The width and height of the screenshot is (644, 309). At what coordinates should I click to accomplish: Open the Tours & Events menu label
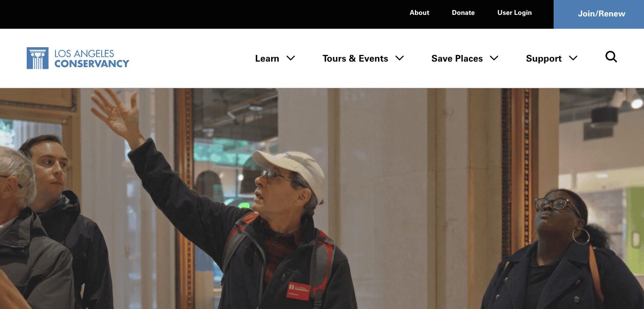tap(355, 59)
